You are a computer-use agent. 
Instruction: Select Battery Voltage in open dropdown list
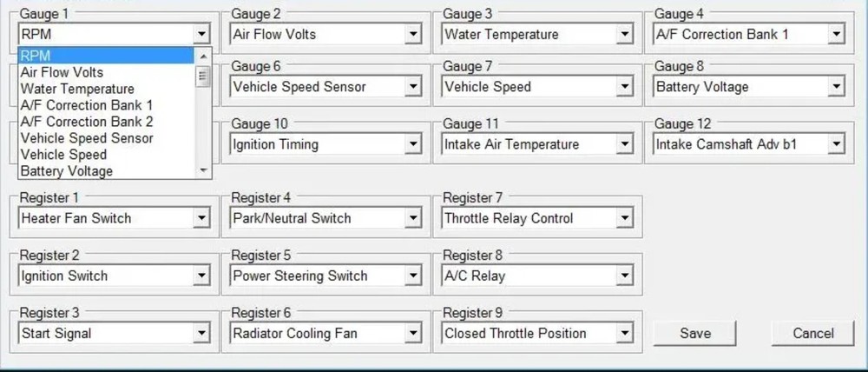pyautogui.click(x=67, y=171)
